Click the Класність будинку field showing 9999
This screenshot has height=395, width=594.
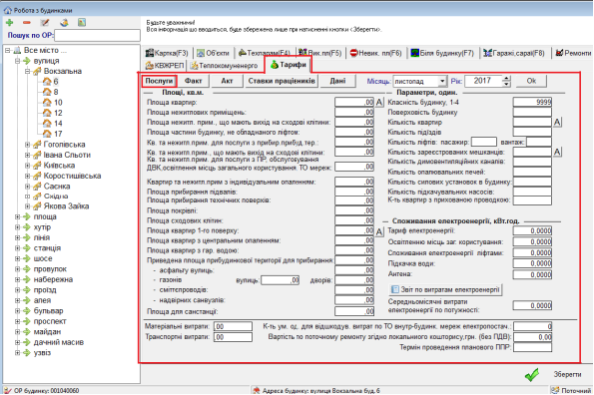tap(532, 102)
